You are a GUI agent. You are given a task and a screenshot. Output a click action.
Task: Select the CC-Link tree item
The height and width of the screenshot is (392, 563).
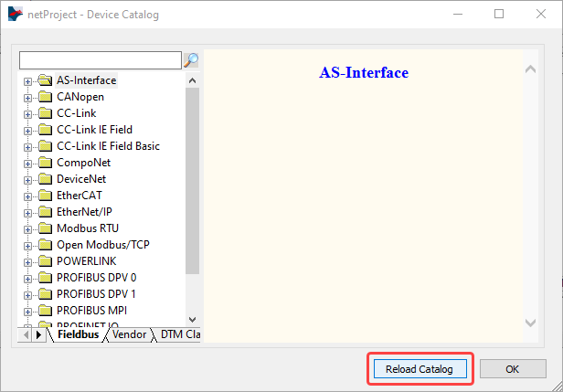(x=77, y=113)
